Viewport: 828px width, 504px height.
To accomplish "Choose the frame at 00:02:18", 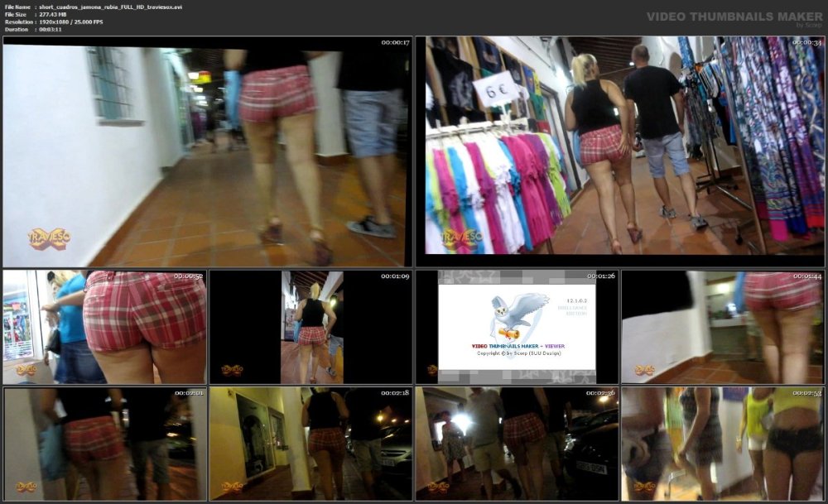I will pyautogui.click(x=310, y=444).
